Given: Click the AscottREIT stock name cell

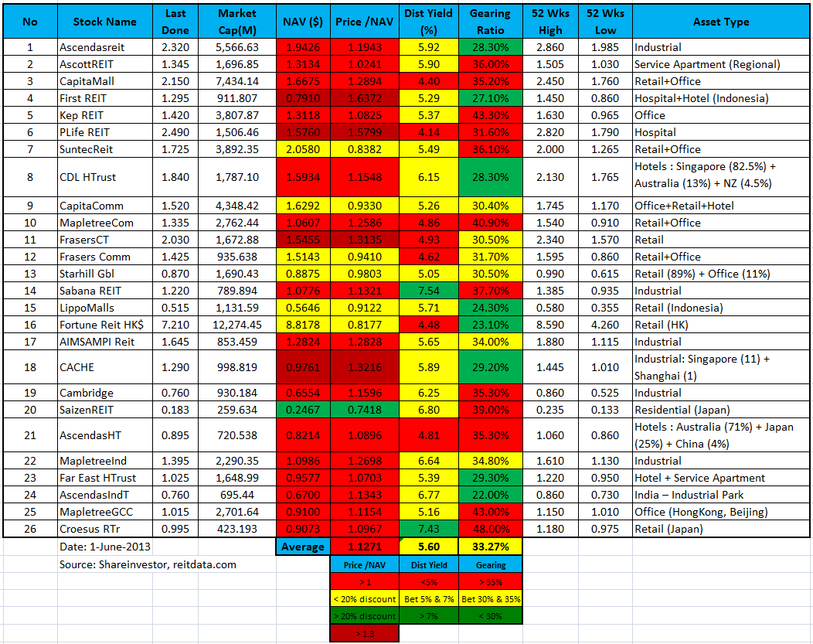Looking at the screenshot, I should coord(105,64).
